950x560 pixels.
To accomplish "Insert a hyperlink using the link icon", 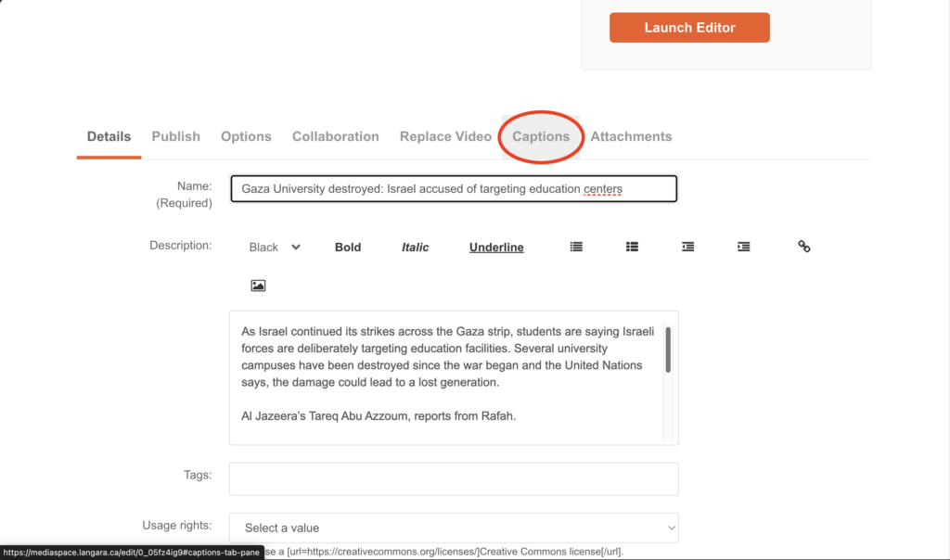I will 803,247.
